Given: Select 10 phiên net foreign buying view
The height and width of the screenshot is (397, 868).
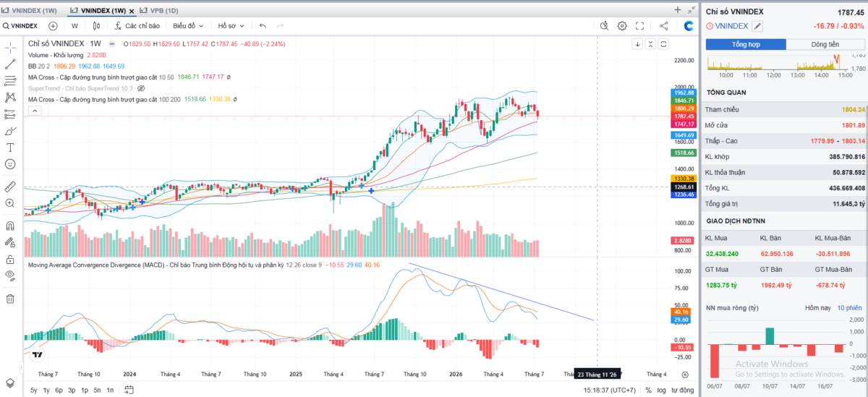Looking at the screenshot, I should tap(850, 308).
